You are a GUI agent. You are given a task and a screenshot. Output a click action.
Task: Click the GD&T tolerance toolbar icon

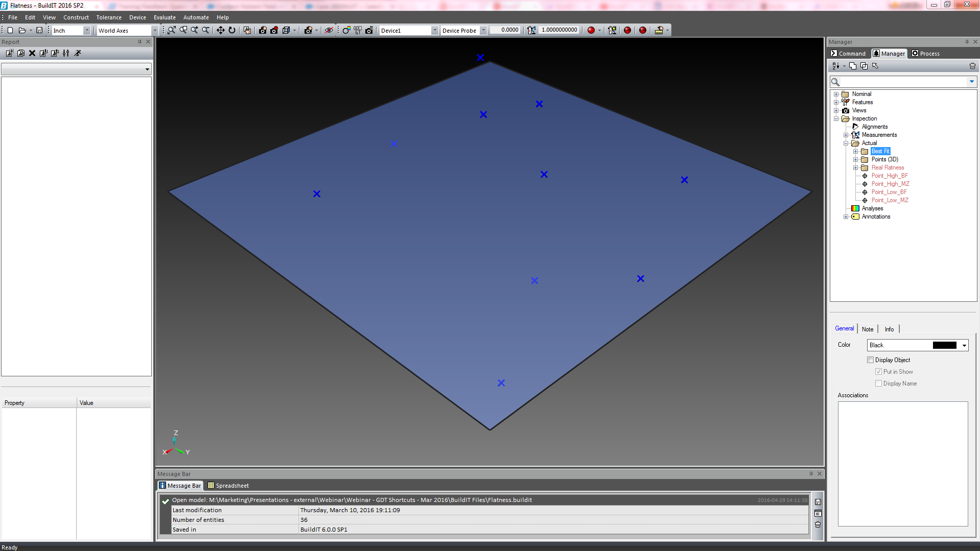(358, 30)
